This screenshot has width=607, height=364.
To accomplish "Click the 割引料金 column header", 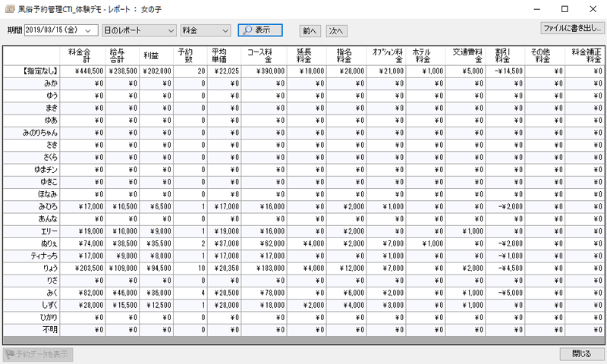I will [x=503, y=55].
